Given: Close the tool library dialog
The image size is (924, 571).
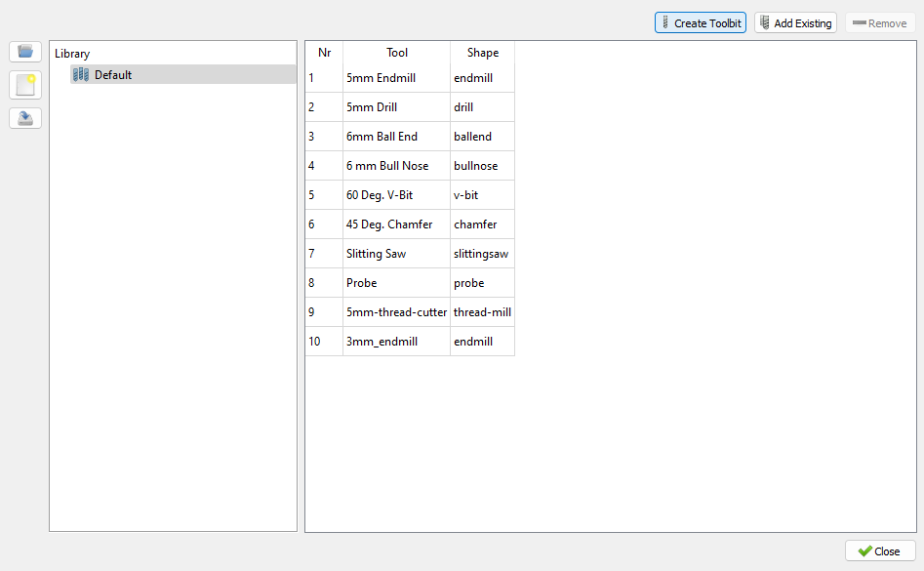Looking at the screenshot, I should [880, 551].
